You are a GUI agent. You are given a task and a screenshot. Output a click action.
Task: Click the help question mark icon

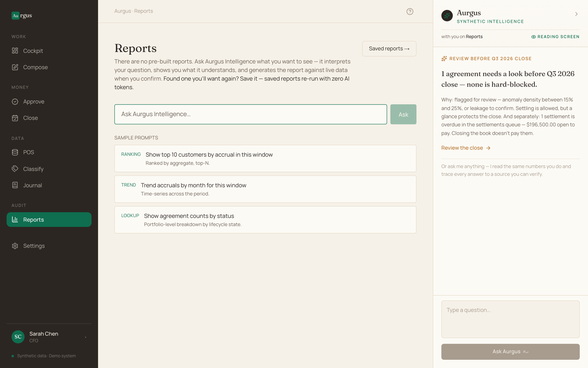410,11
